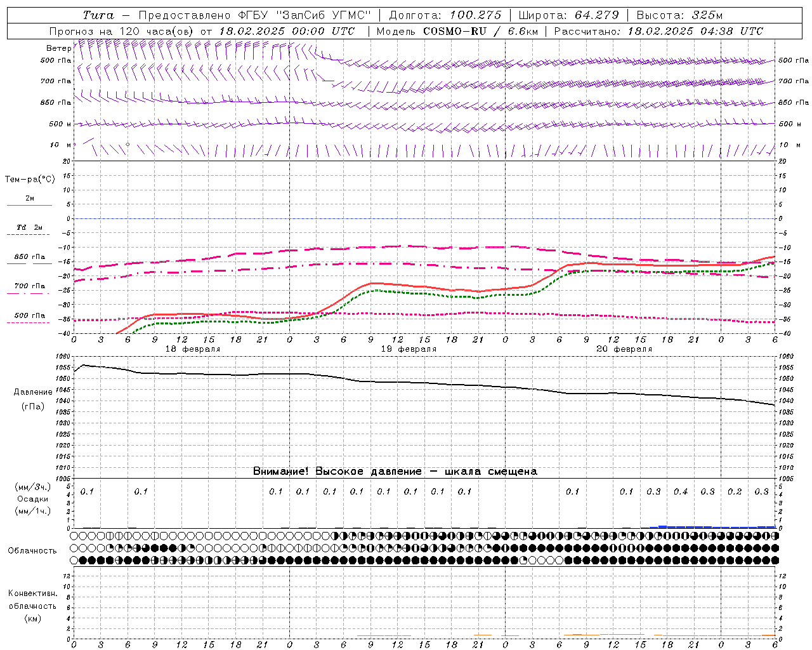Click the elevation label "Высота: 325м"

pos(679,15)
